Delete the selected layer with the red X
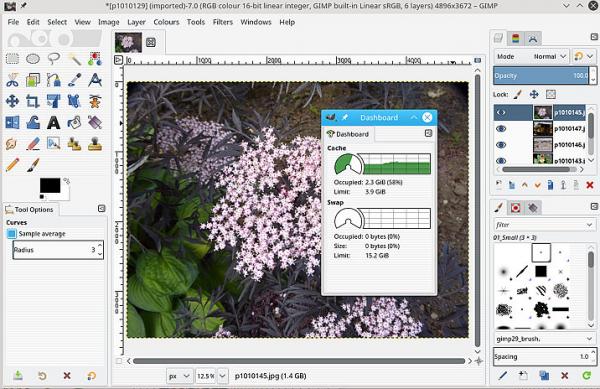Screen dimensions: 600x389 tap(590, 186)
